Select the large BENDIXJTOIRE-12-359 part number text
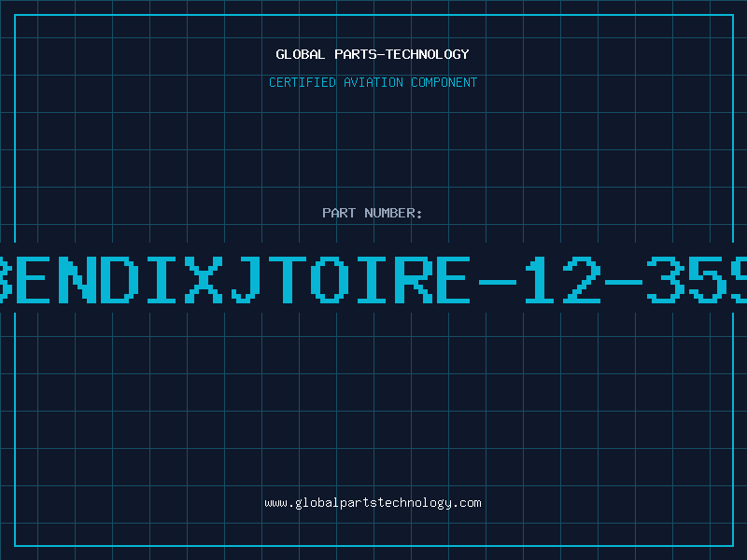 click(x=373, y=279)
